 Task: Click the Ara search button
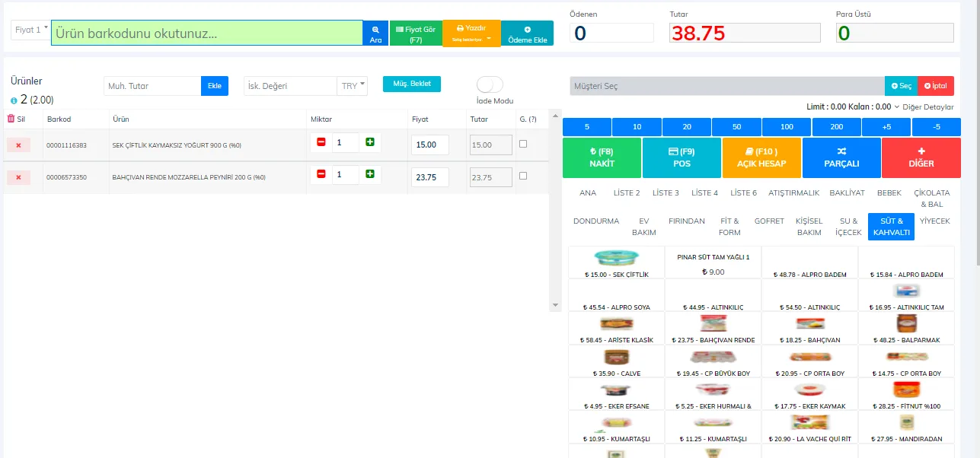(x=375, y=33)
